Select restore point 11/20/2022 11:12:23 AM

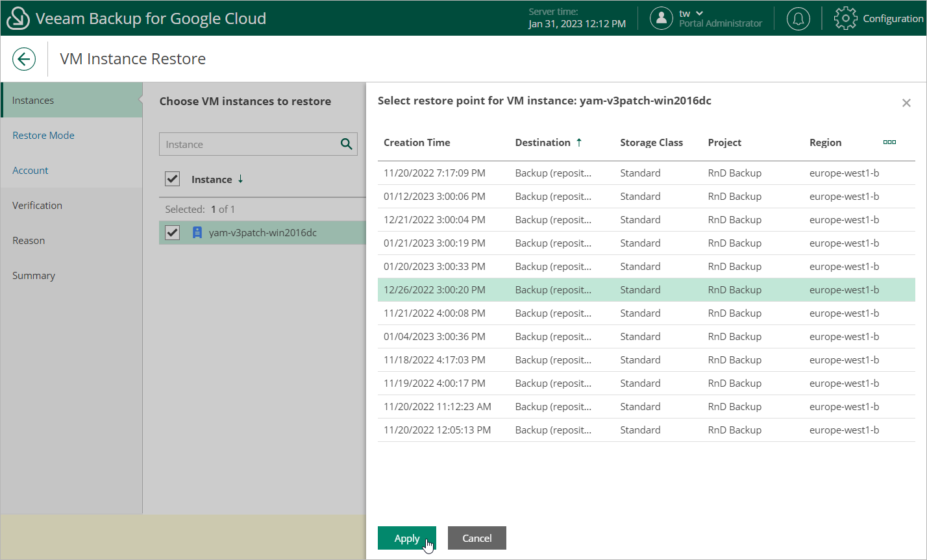click(647, 407)
